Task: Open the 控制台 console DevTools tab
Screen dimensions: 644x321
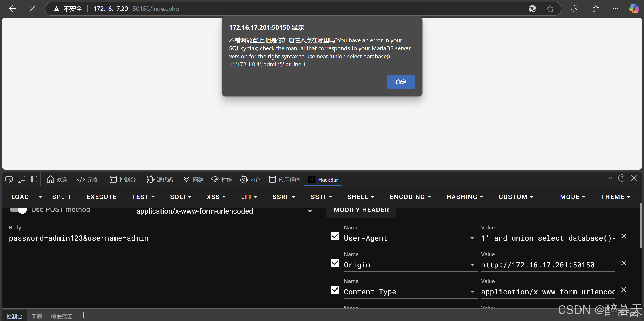Action: 123,180
